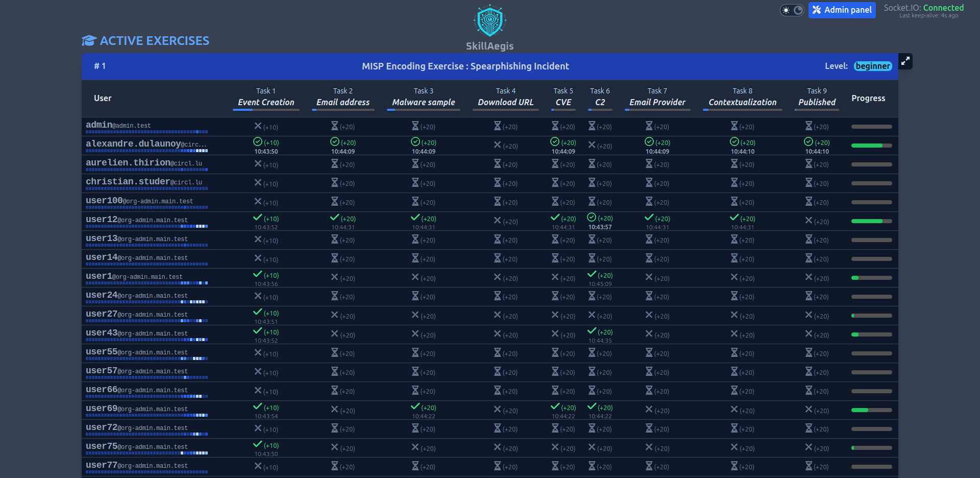
Task: Click the graduation cap Active Exercises icon
Action: tap(89, 41)
